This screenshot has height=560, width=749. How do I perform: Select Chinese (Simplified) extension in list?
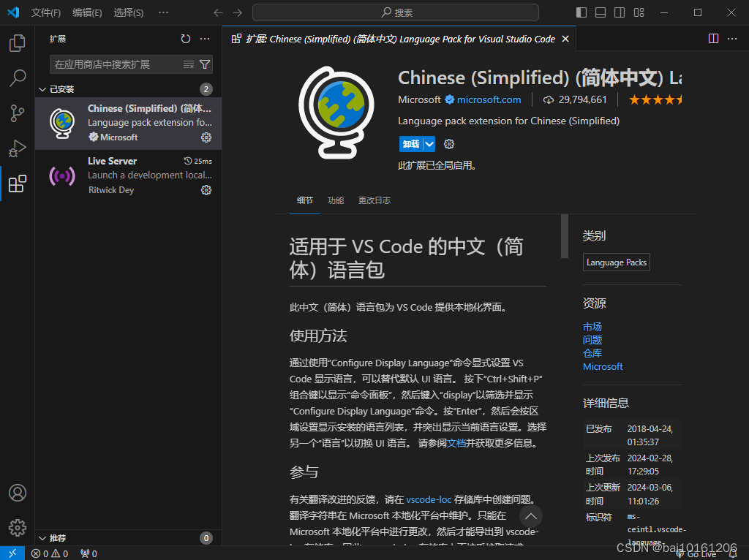point(128,123)
